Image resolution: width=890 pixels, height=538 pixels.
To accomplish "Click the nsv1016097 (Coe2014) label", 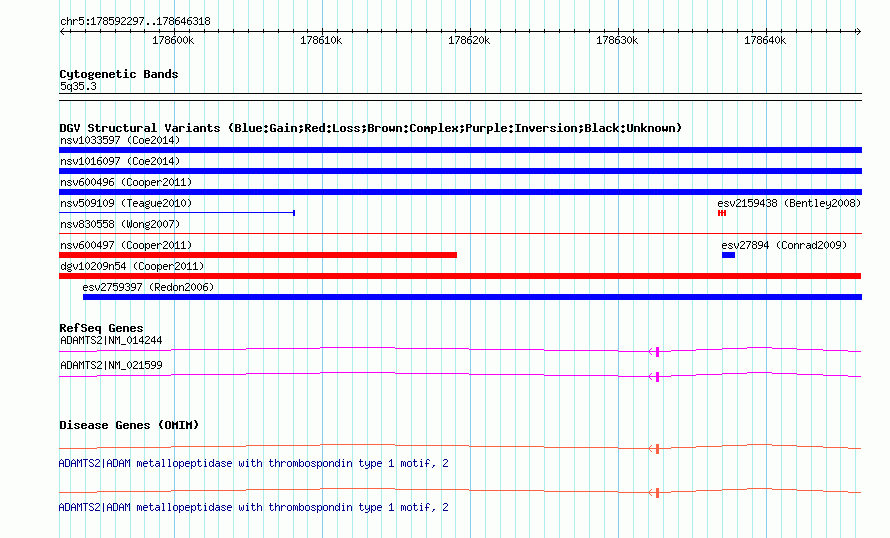I will pos(120,161).
